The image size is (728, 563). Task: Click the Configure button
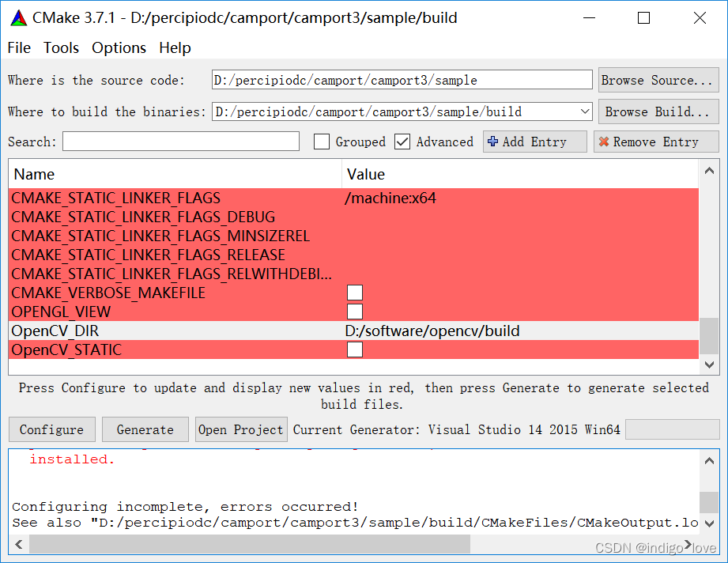[x=52, y=429]
